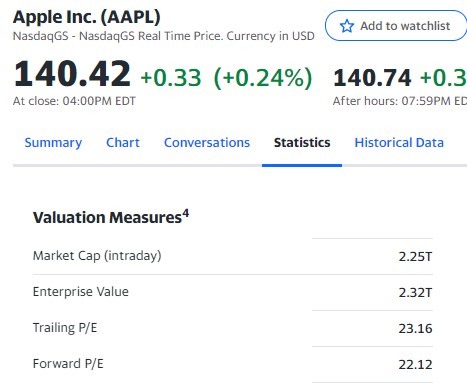The height and width of the screenshot is (386, 467).
Task: Open the Conversations tab
Action: (x=207, y=143)
